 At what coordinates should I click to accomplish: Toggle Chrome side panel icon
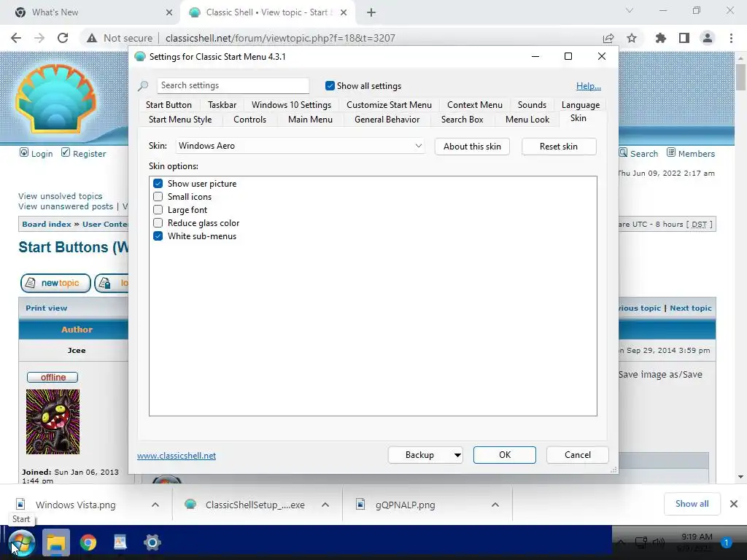tap(684, 38)
